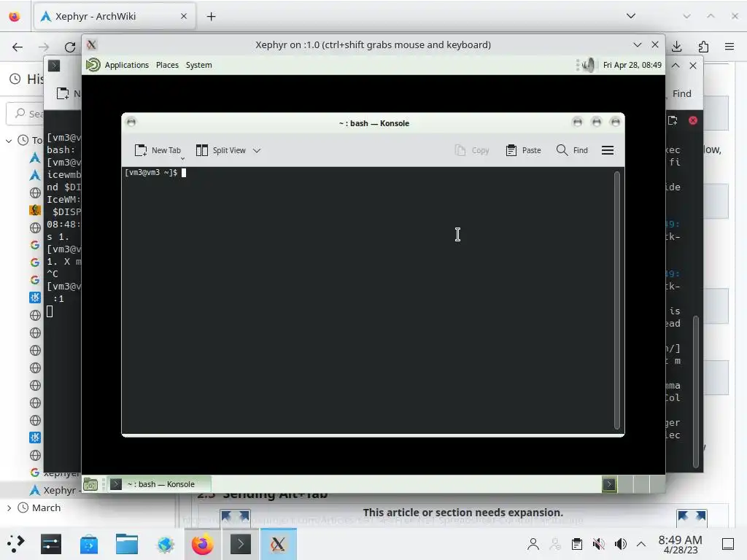The height and width of the screenshot is (560, 747).
Task: Open the System menu in MATE panel
Action: [198, 65]
